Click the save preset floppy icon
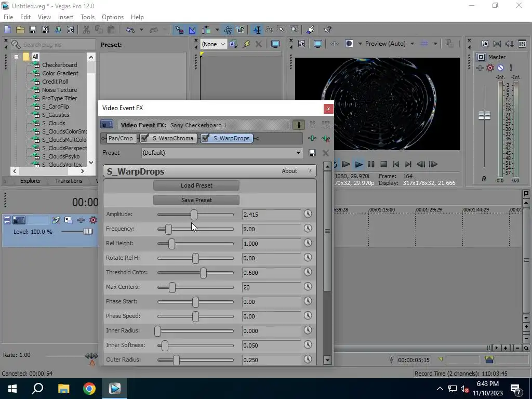This screenshot has width=532, height=399. tap(312, 153)
